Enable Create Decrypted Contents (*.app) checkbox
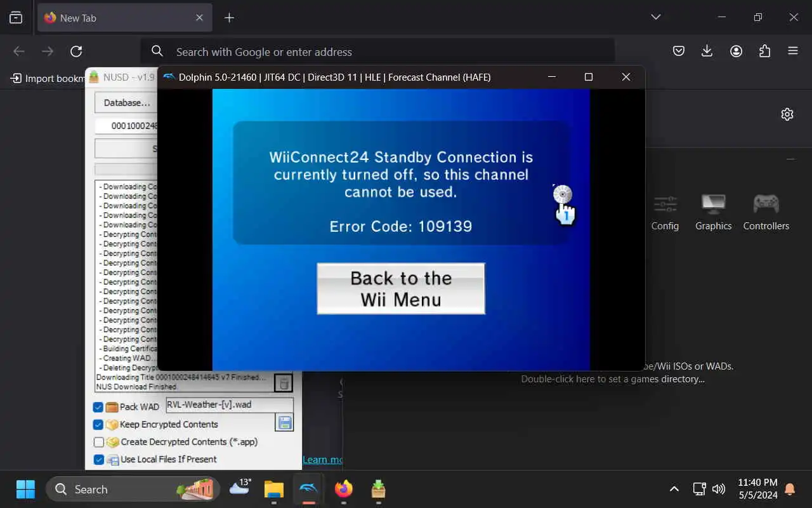 coord(98,442)
